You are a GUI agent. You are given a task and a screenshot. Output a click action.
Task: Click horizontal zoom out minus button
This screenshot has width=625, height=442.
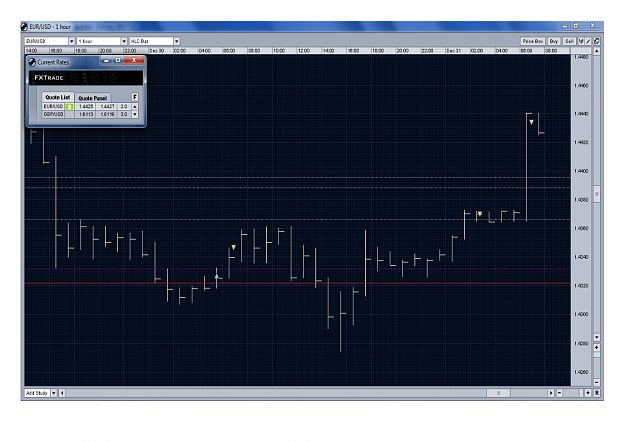tap(560, 393)
